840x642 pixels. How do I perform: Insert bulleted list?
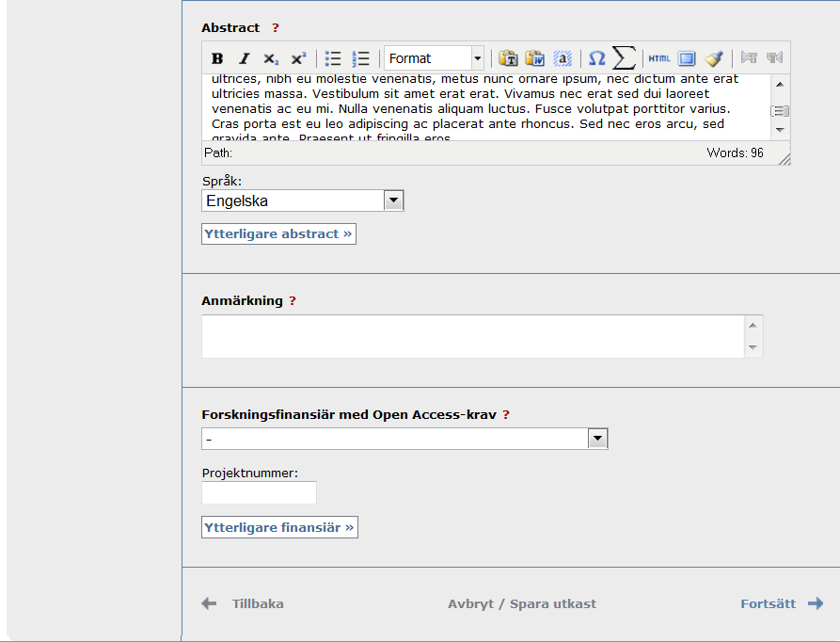[x=333, y=58]
